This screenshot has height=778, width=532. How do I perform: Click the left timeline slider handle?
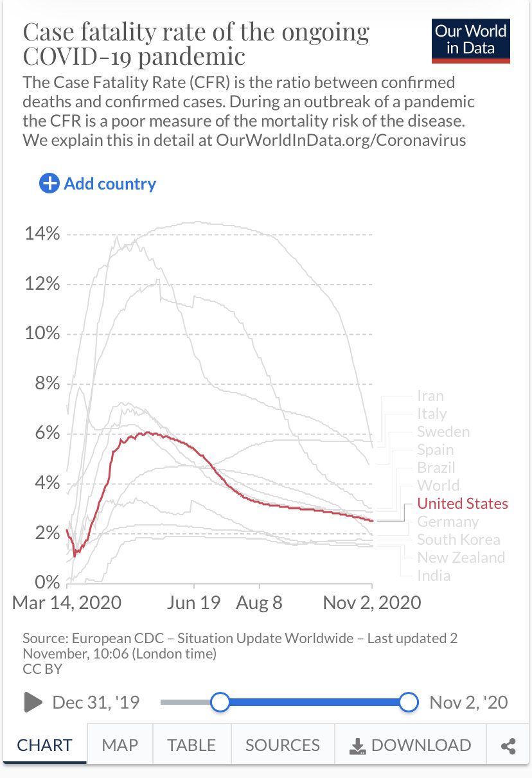(220, 702)
